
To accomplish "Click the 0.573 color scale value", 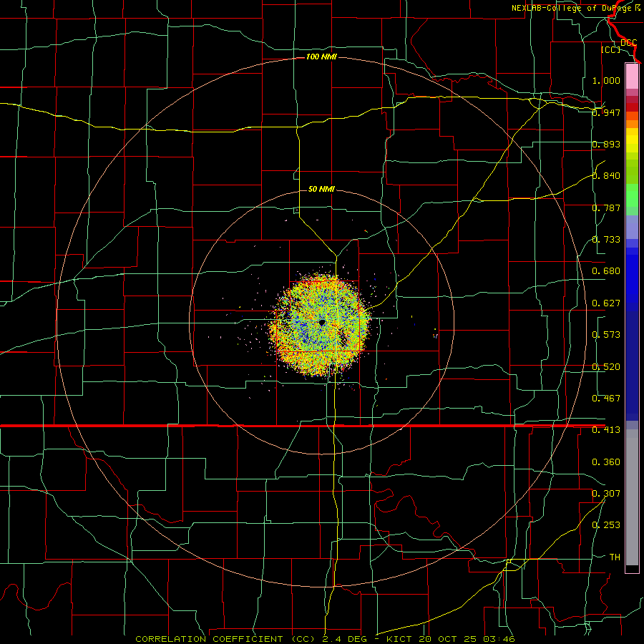I will [606, 335].
